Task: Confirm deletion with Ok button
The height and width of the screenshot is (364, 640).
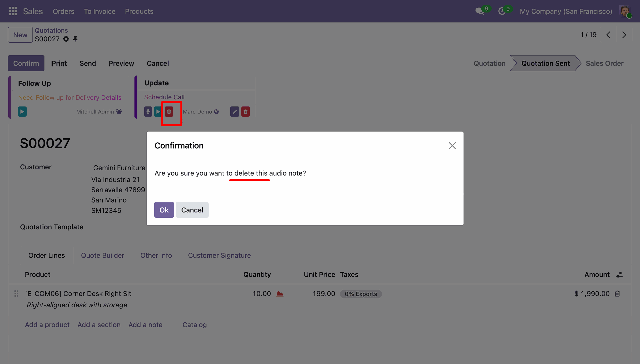Action: (164, 210)
